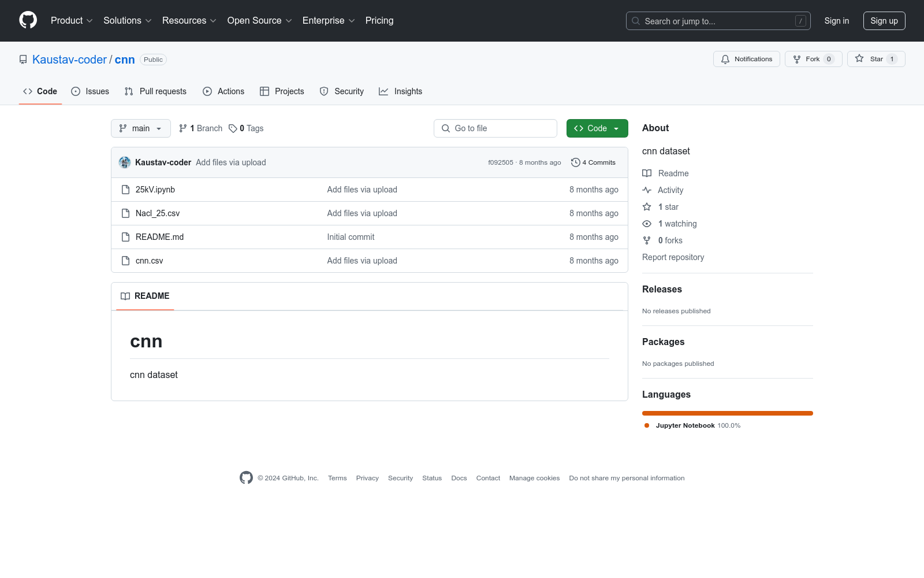Open the Nacl_25.csv file
The width and height of the screenshot is (924, 578).
[x=158, y=213]
